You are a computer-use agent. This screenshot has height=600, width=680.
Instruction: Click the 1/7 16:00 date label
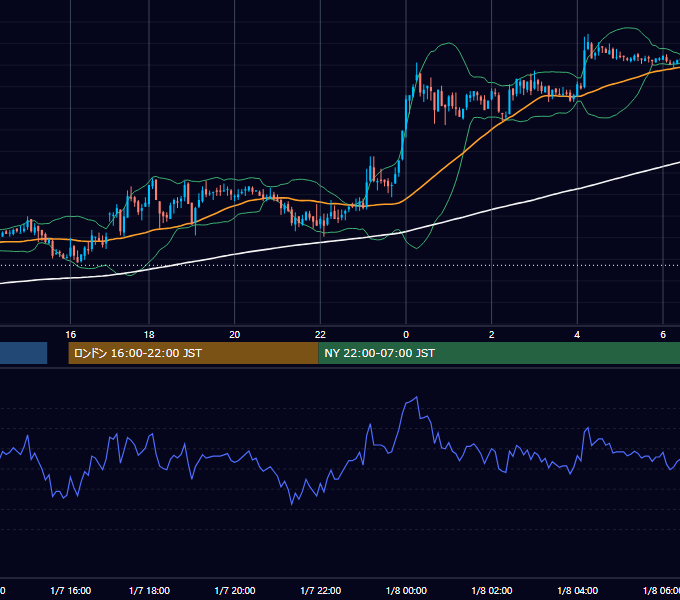(70, 590)
